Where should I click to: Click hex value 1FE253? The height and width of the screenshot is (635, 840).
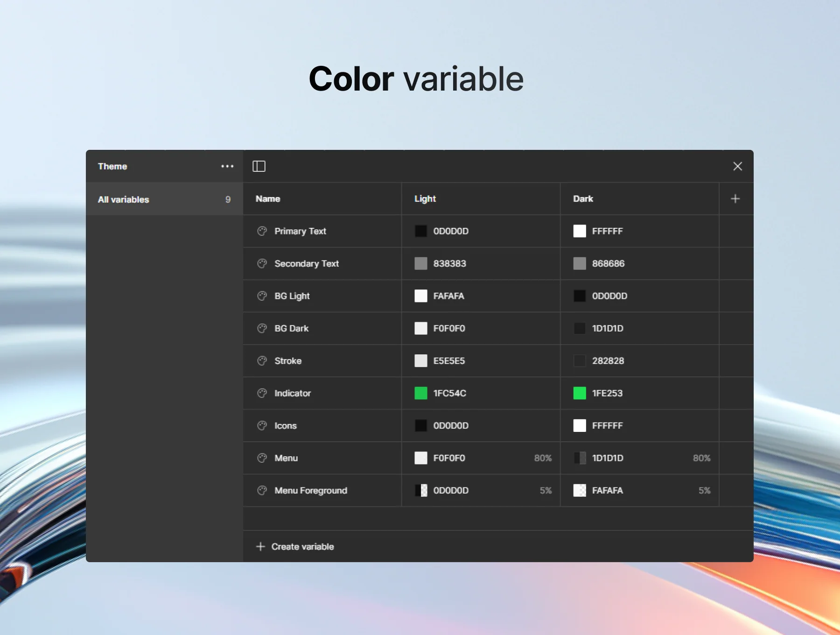click(607, 393)
